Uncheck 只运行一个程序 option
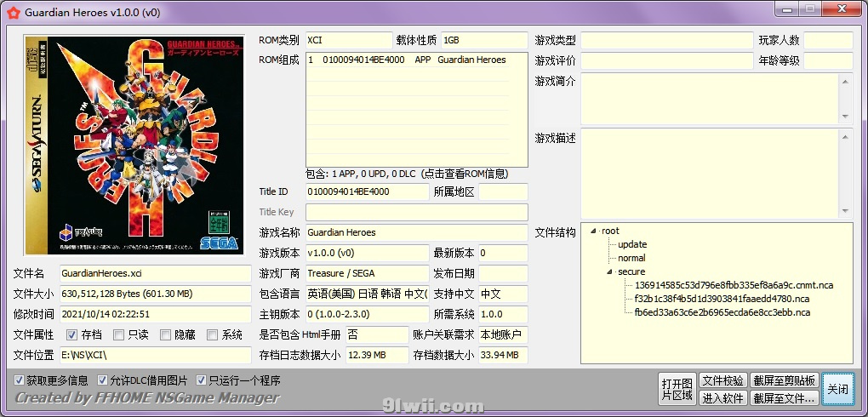Image resolution: width=868 pixels, height=417 pixels. tap(201, 380)
